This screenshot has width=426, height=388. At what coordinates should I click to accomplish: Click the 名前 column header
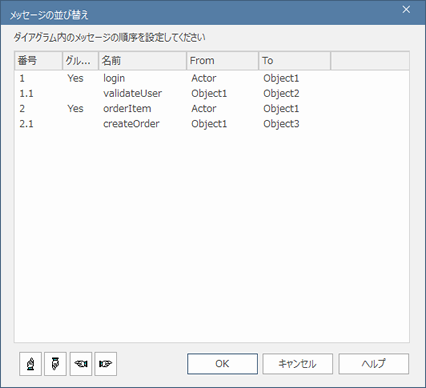point(142,61)
